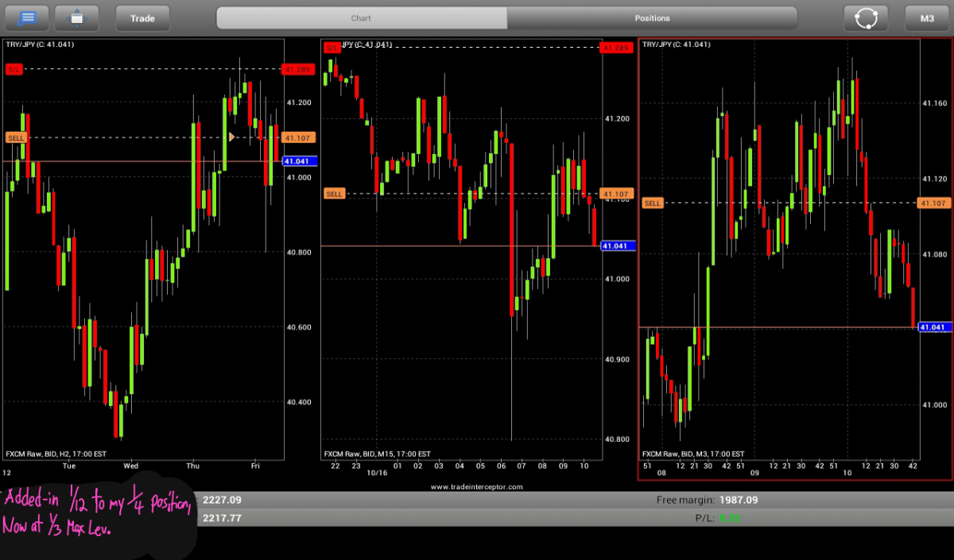Click the red 41.289 stop-loss price tag in H2 chart
Image resolution: width=954 pixels, height=560 pixels.
pos(299,69)
